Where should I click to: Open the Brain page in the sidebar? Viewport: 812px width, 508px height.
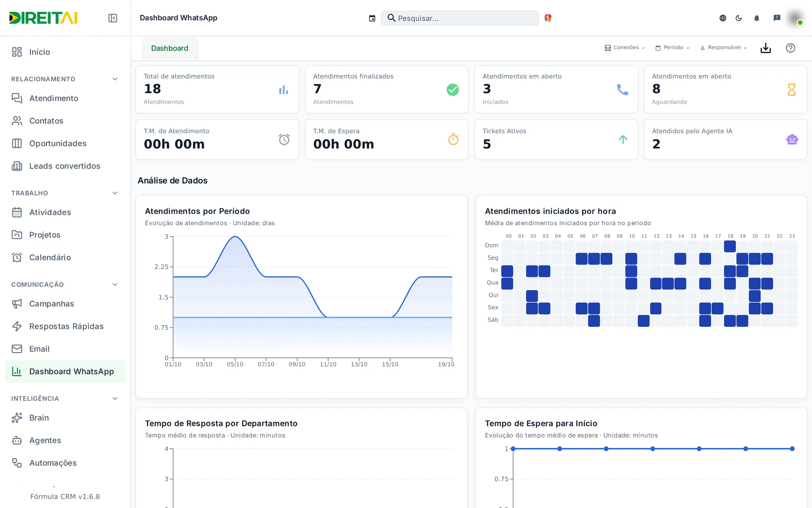tap(65, 418)
